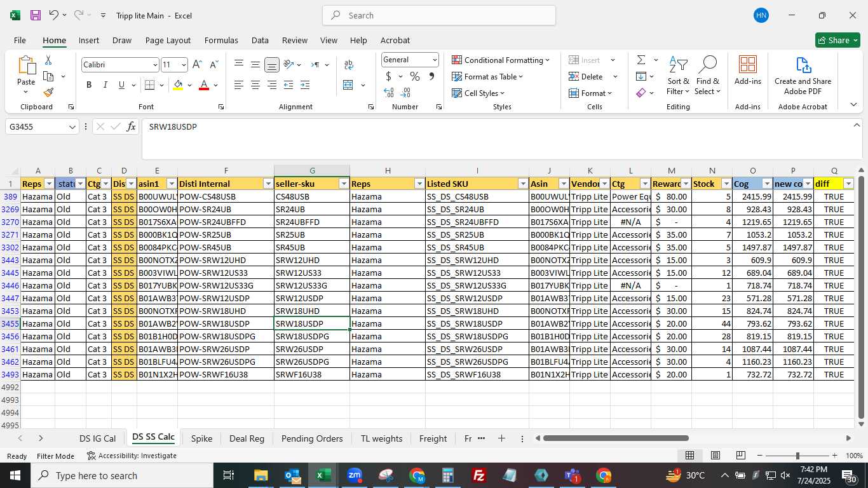Click Create and Share Adobe PDF
The image size is (868, 488).
[x=803, y=76]
